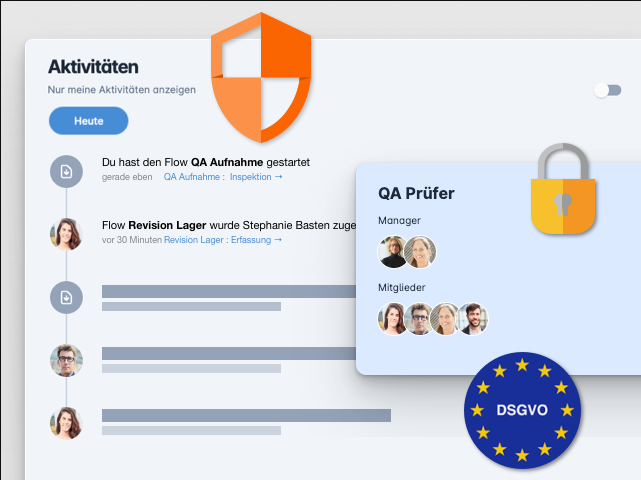This screenshot has height=480, width=641.
Task: Select first Mitglieder avatar
Action: coord(392,319)
